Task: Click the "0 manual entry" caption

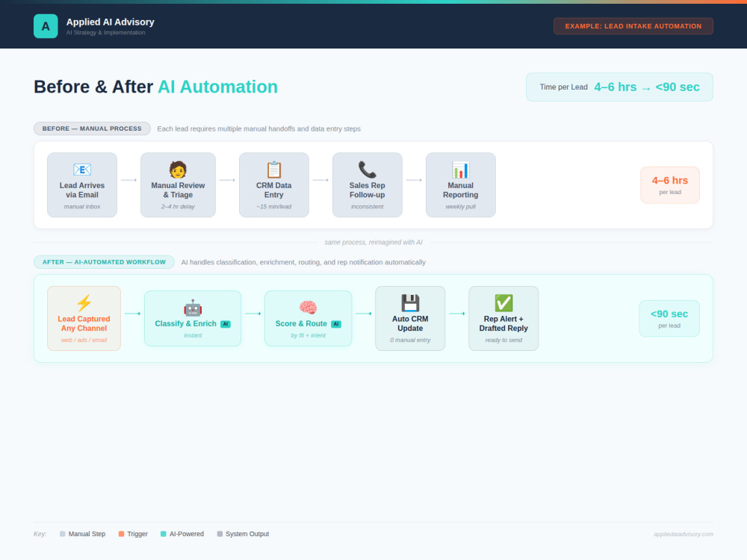Action: 410,340
